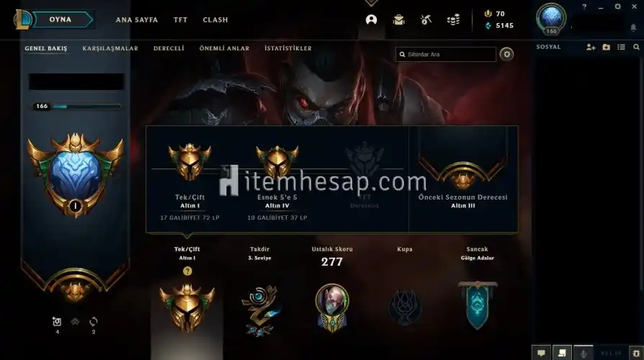Switch to the İstatistikler tab
Screen dimensions: 644x360
pyautogui.click(x=288, y=48)
